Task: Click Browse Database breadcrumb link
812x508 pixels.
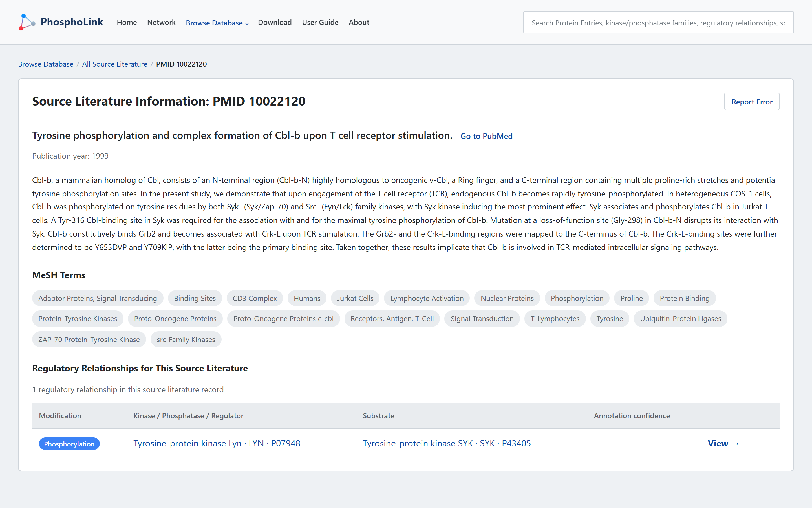Action: coord(46,64)
